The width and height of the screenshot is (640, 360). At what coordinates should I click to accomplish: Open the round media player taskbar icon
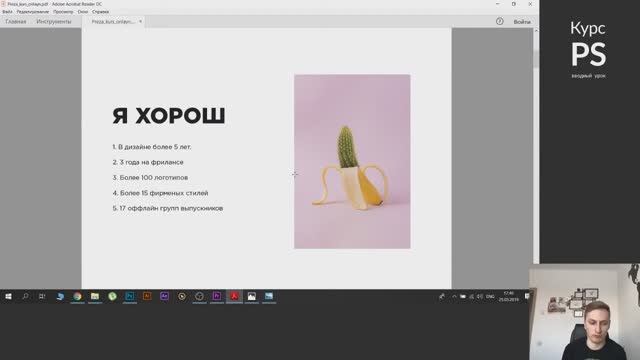click(182, 296)
